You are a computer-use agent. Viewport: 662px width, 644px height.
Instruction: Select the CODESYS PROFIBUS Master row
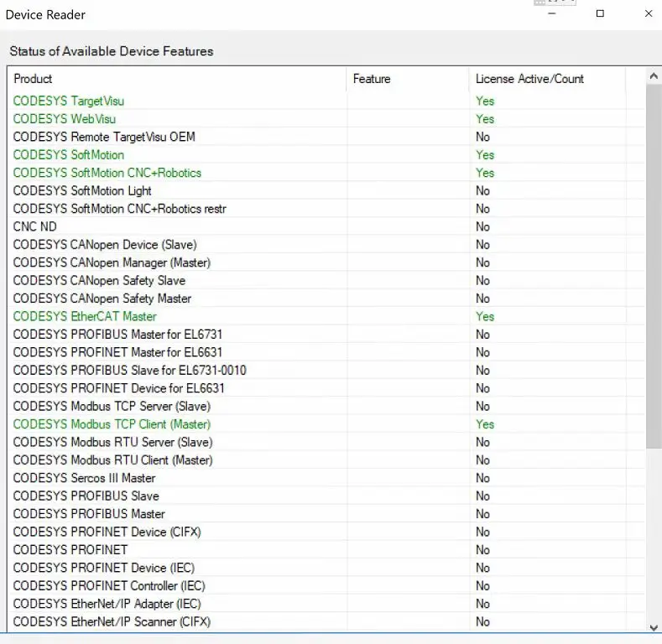click(326, 514)
